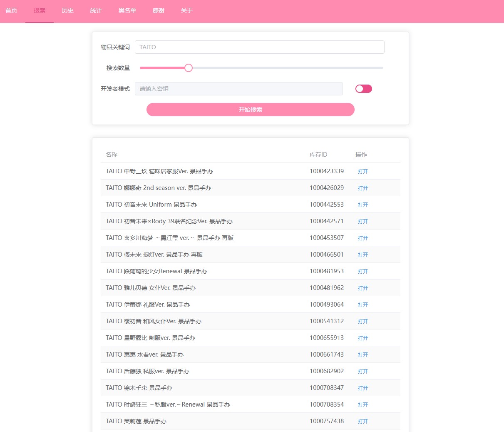Switch to the 黑名单 tab

click(x=127, y=10)
